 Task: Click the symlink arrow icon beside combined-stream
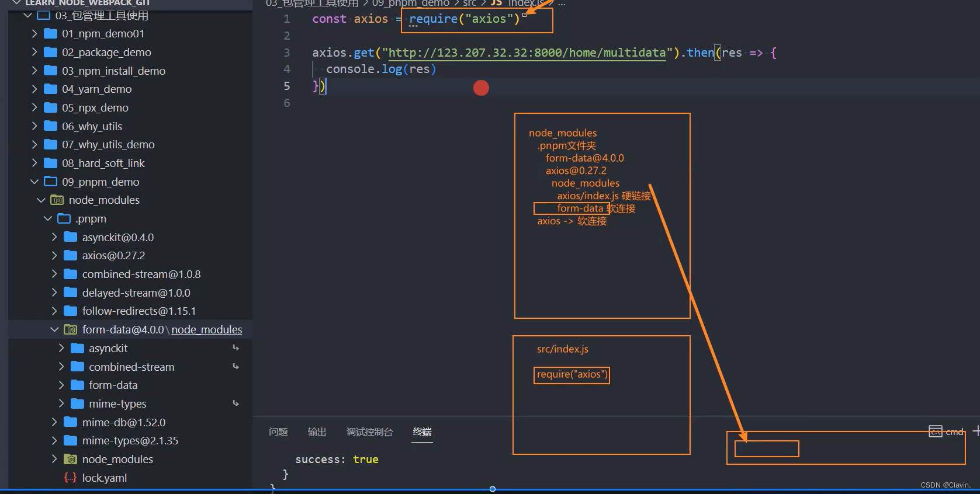click(x=236, y=367)
